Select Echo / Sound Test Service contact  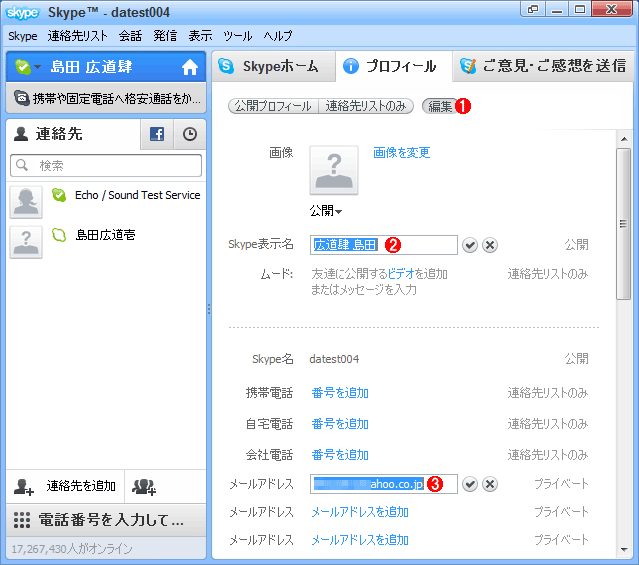pyautogui.click(x=106, y=202)
